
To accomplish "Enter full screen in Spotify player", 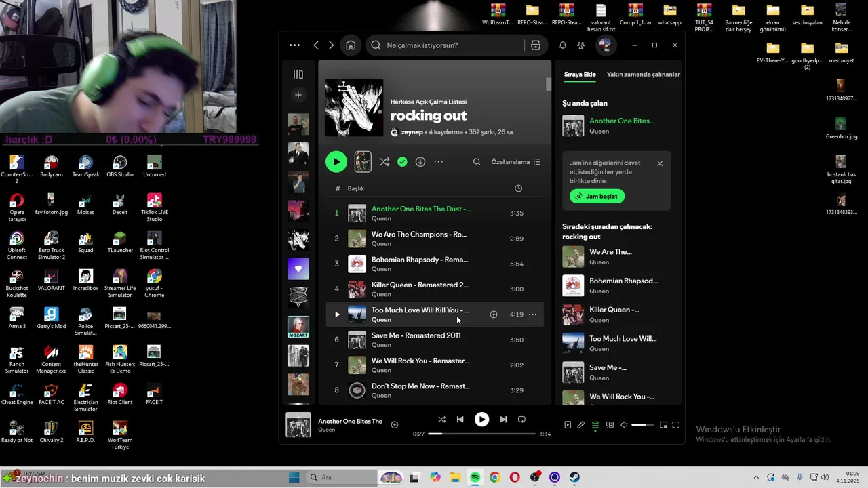I will (x=676, y=425).
